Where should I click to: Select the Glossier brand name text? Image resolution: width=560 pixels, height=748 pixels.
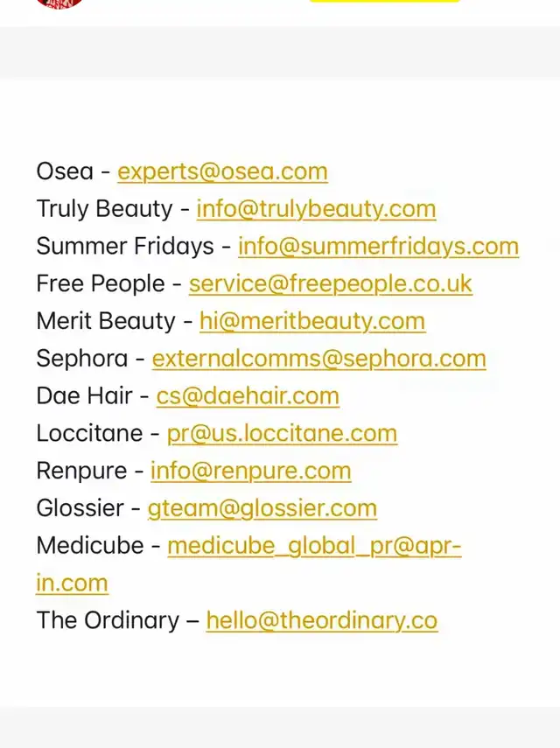pyautogui.click(x=80, y=508)
